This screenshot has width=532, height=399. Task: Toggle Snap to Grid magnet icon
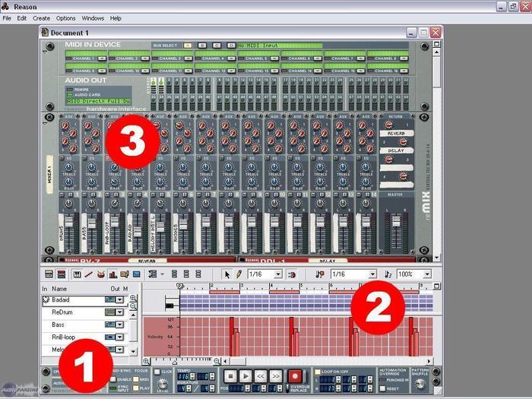292,274
